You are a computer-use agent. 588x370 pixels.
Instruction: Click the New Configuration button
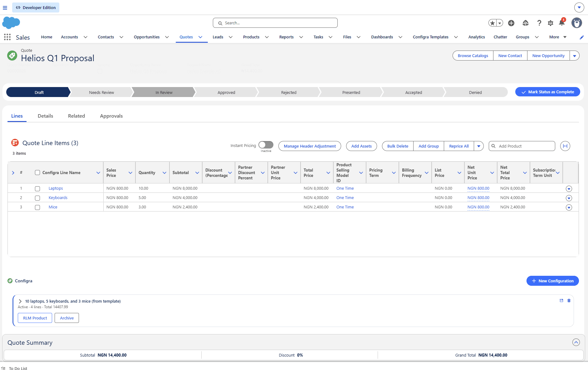pos(553,281)
